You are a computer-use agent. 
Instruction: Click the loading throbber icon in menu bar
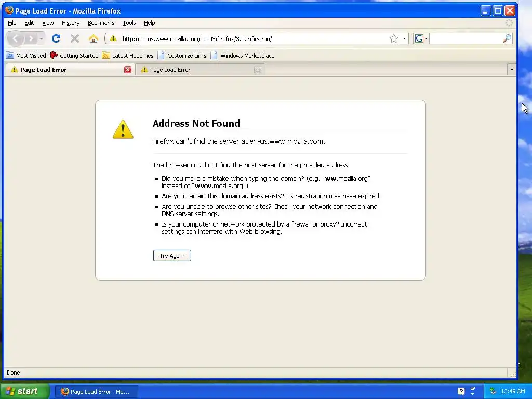point(509,23)
